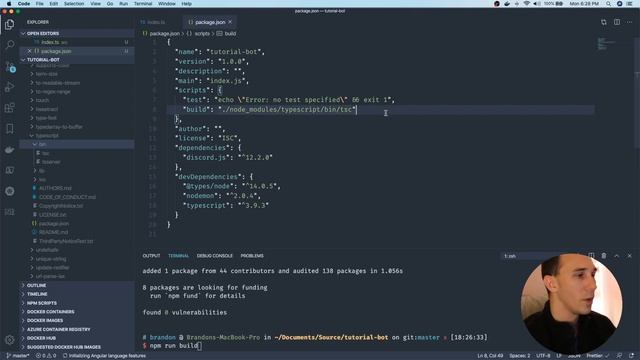Click the Spaces: 2 indentation setting

(x=520, y=356)
